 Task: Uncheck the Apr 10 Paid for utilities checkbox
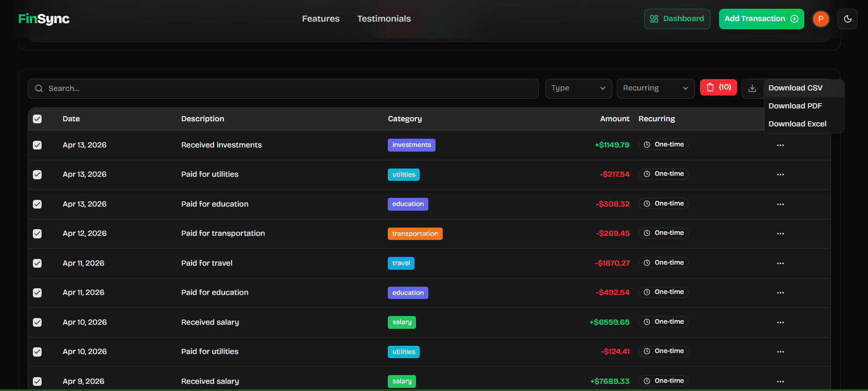(37, 352)
